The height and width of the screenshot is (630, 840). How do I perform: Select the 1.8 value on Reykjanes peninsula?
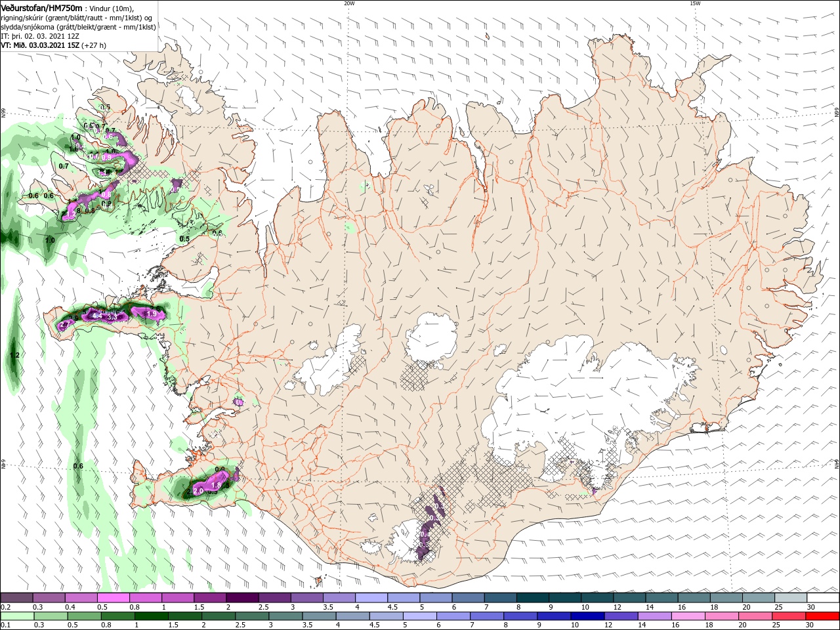pos(215,485)
